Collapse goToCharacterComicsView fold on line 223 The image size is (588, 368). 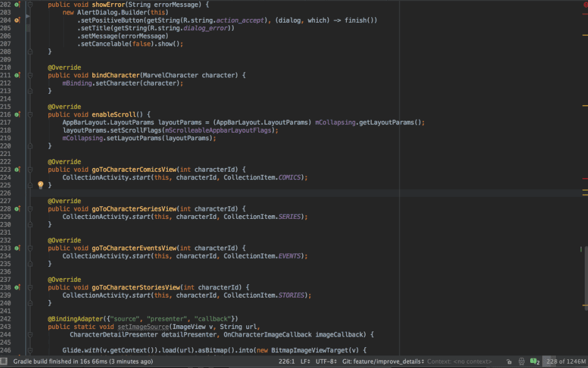30,170
